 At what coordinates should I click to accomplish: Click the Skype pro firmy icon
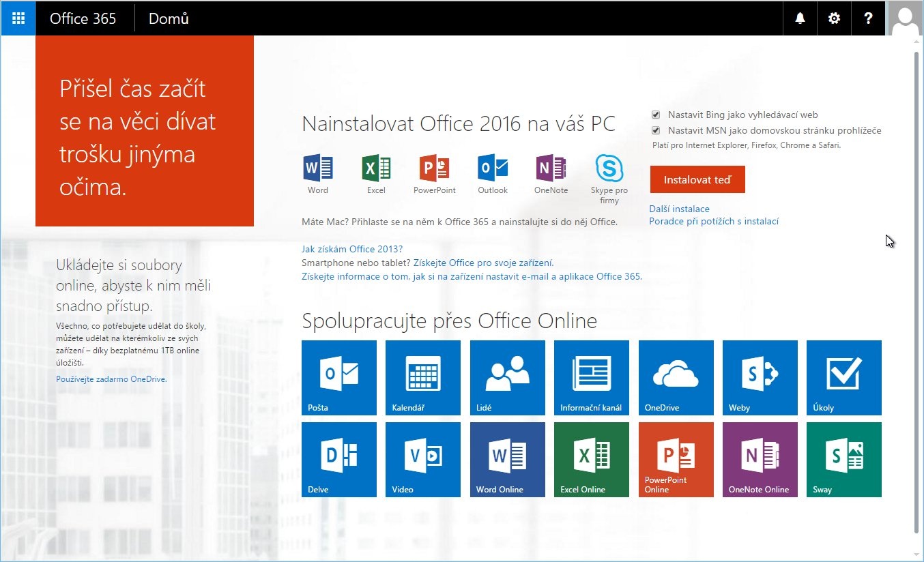pyautogui.click(x=609, y=168)
